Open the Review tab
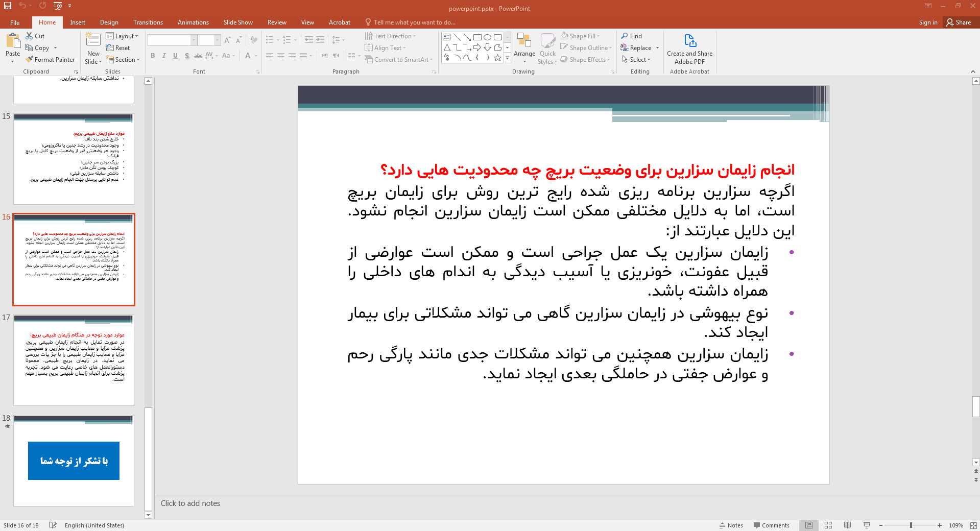 click(277, 22)
